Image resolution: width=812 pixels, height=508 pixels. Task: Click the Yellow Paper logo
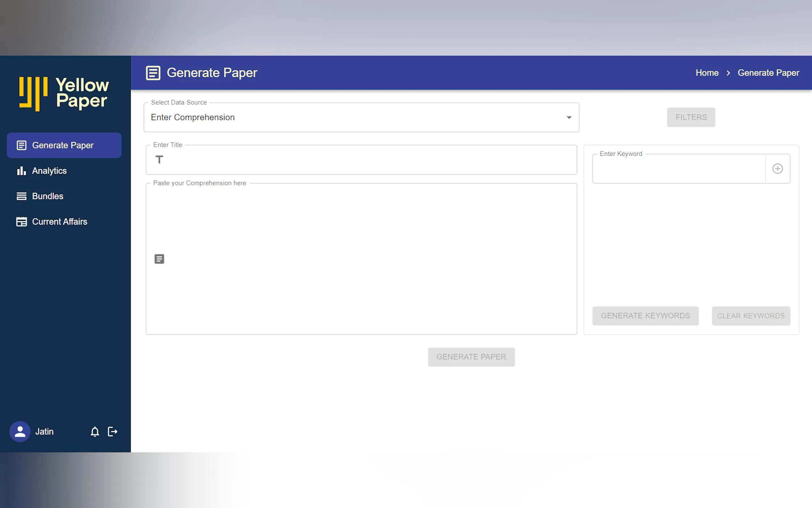coord(64,93)
